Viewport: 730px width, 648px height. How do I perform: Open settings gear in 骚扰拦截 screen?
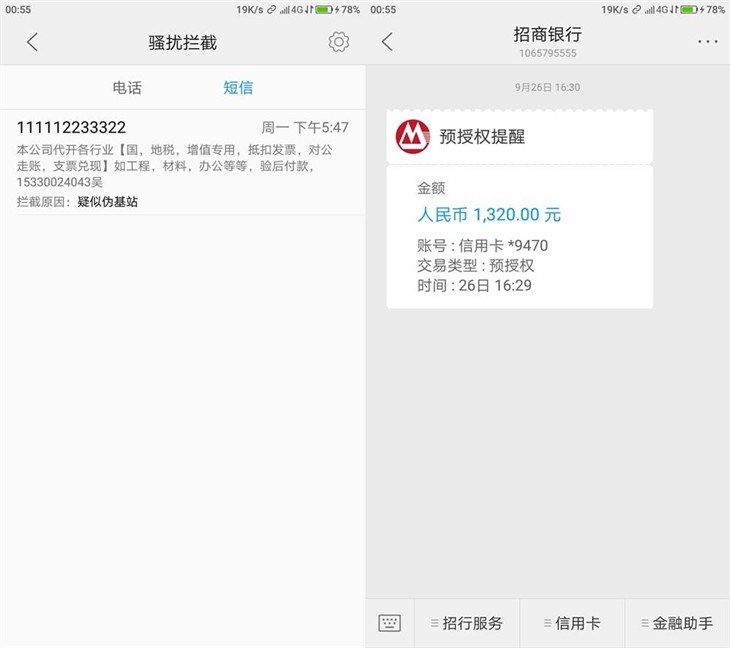tap(338, 42)
